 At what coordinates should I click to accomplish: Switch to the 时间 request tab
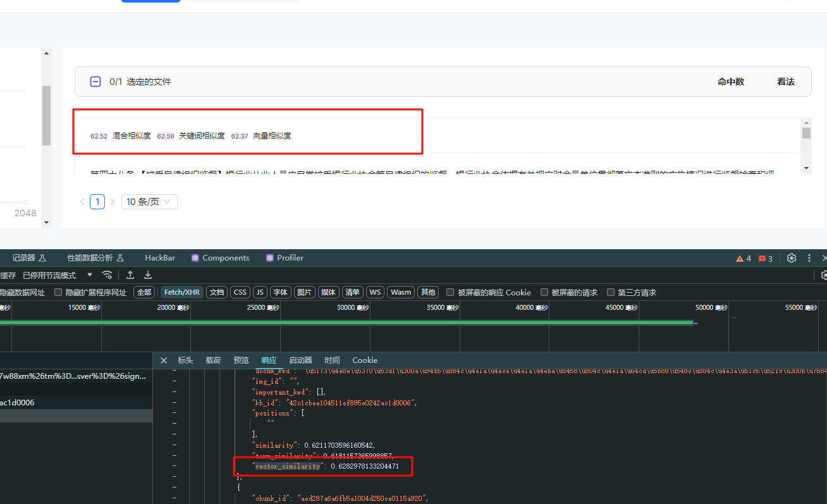coord(332,360)
